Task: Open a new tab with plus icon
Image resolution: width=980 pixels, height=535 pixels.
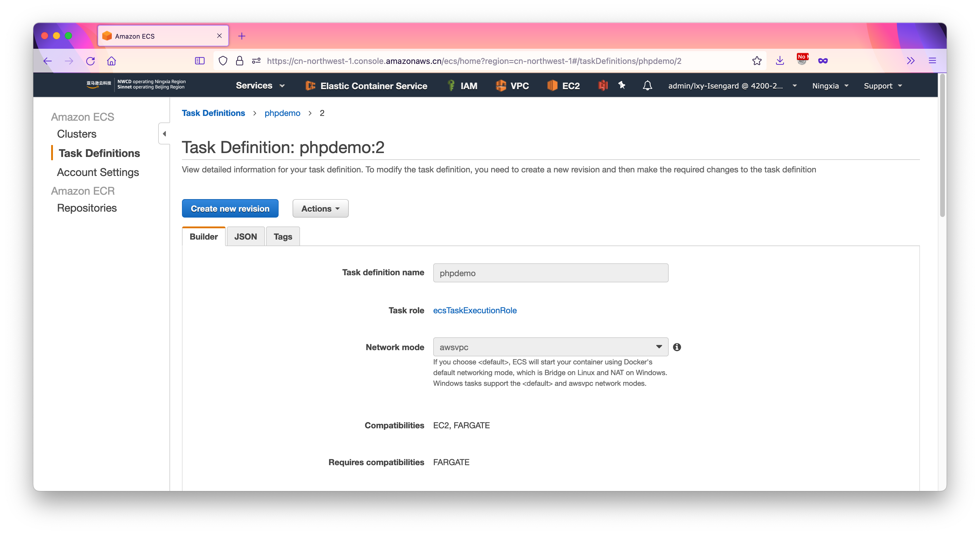Action: pyautogui.click(x=241, y=36)
